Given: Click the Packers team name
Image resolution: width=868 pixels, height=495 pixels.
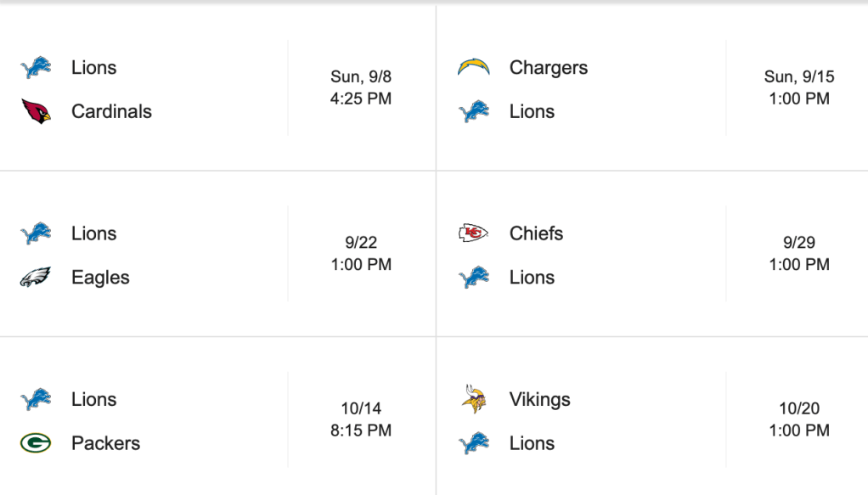Looking at the screenshot, I should (x=105, y=443).
